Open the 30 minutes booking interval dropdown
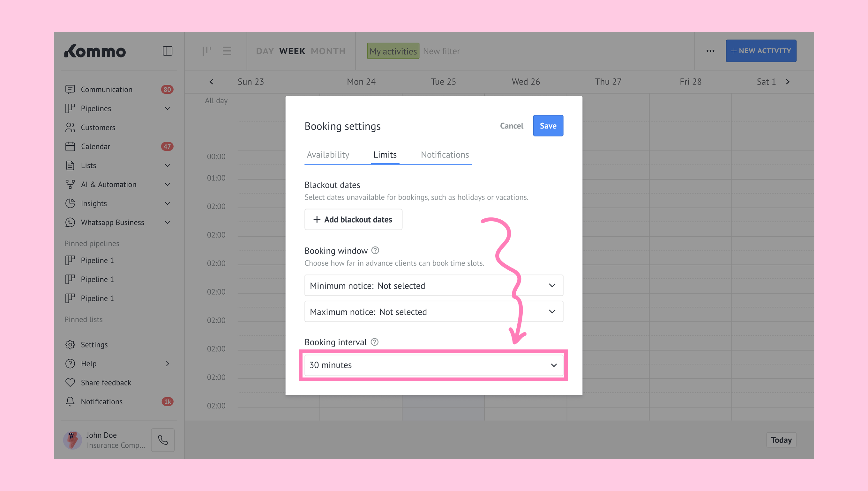 tap(434, 365)
